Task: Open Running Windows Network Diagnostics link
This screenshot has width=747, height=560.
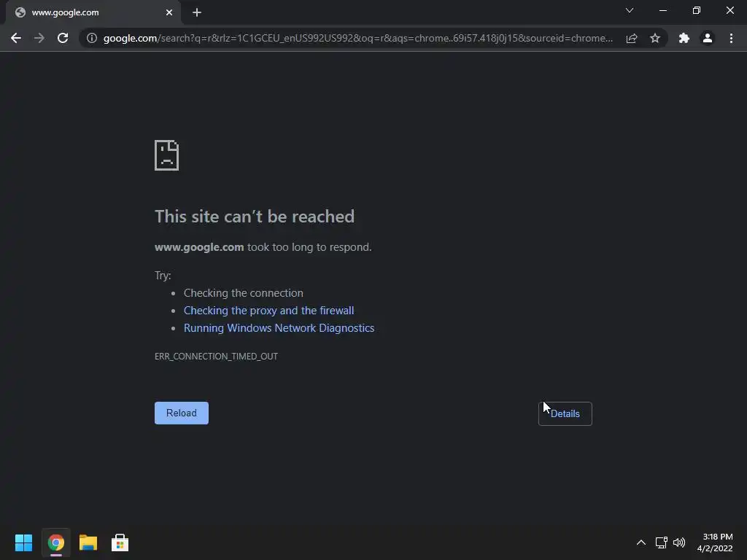Action: point(279,328)
